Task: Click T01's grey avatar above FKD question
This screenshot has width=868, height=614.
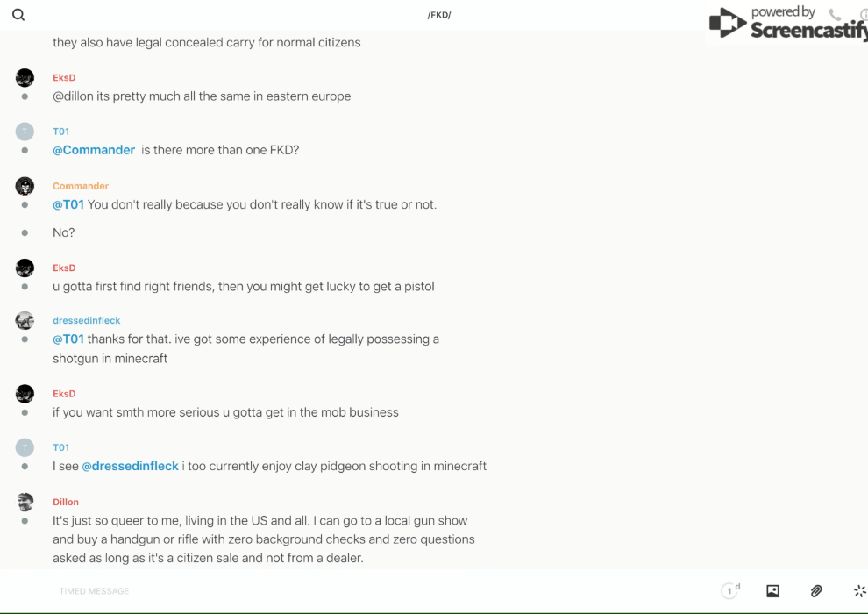Action: coord(25,132)
